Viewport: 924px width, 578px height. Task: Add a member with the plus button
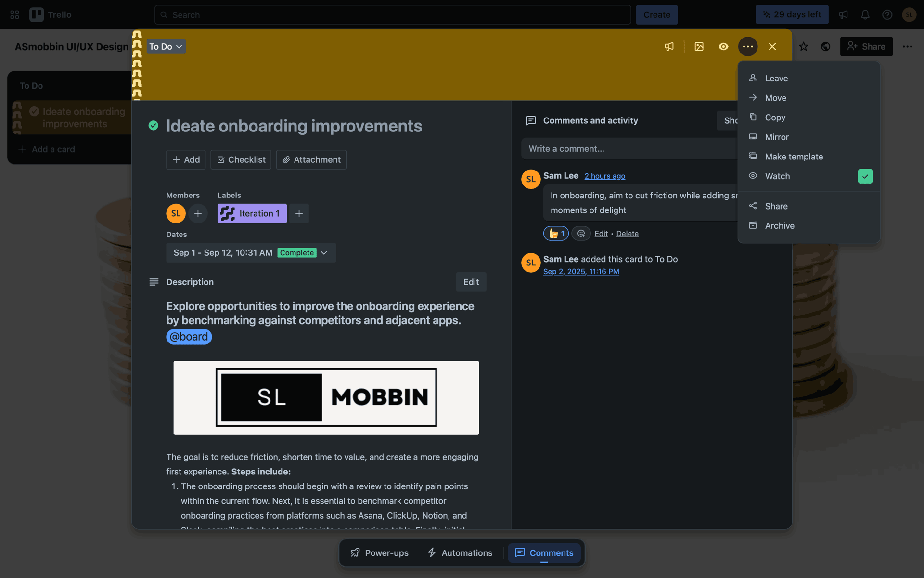pos(198,213)
